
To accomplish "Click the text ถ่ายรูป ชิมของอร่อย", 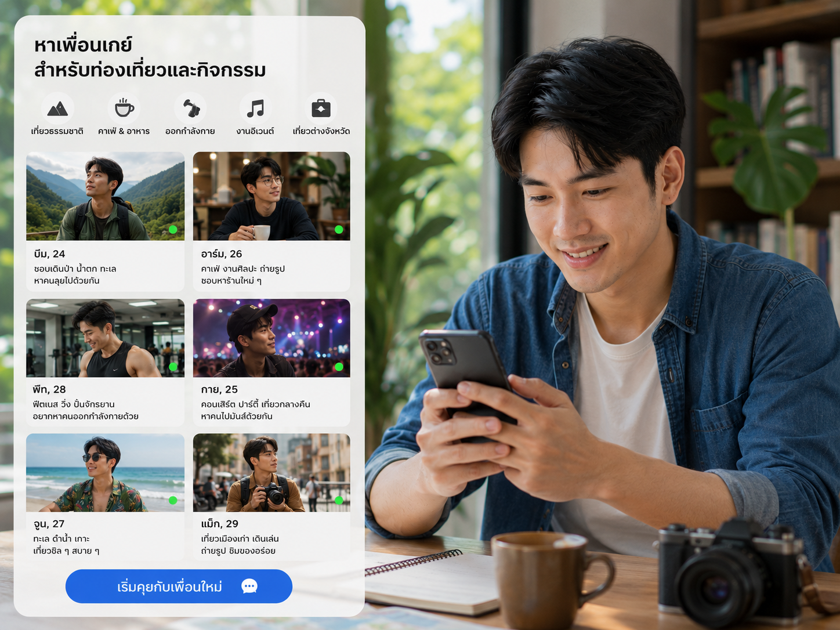I will 238,551.
